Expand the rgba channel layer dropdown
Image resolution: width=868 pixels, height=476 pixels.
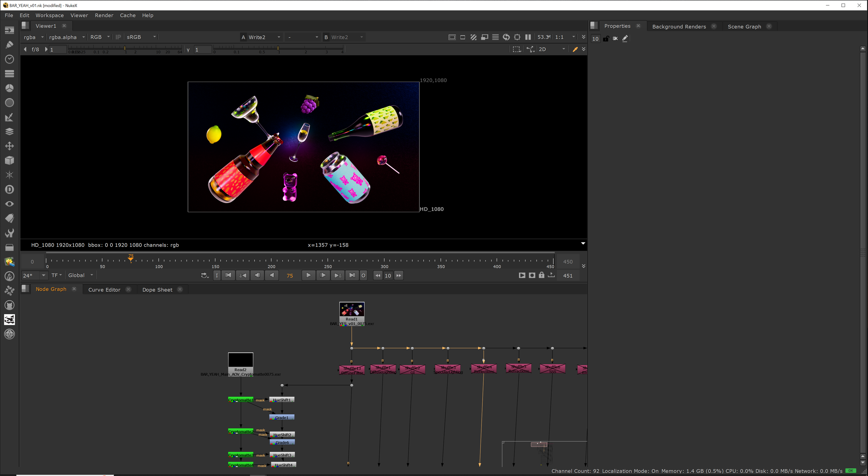34,37
